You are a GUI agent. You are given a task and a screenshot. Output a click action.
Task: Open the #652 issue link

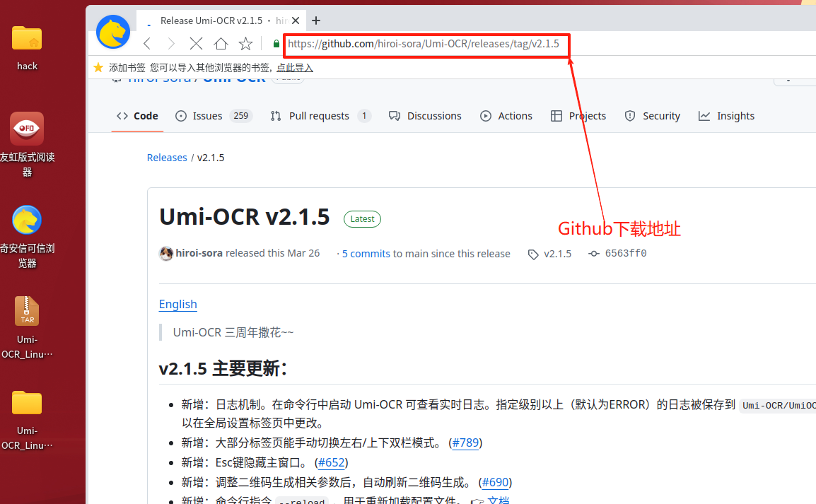coord(332,462)
